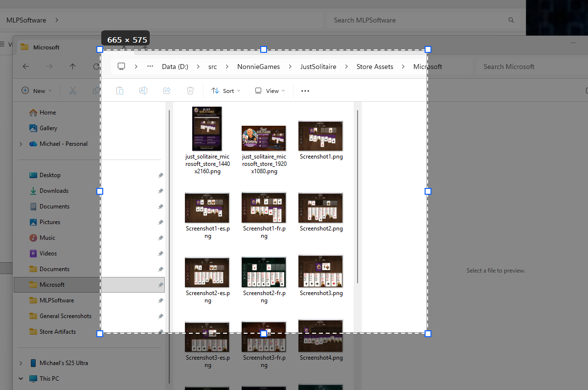Open the chevron after MLPSoftware in back window
The width and height of the screenshot is (588, 390).
tap(57, 20)
